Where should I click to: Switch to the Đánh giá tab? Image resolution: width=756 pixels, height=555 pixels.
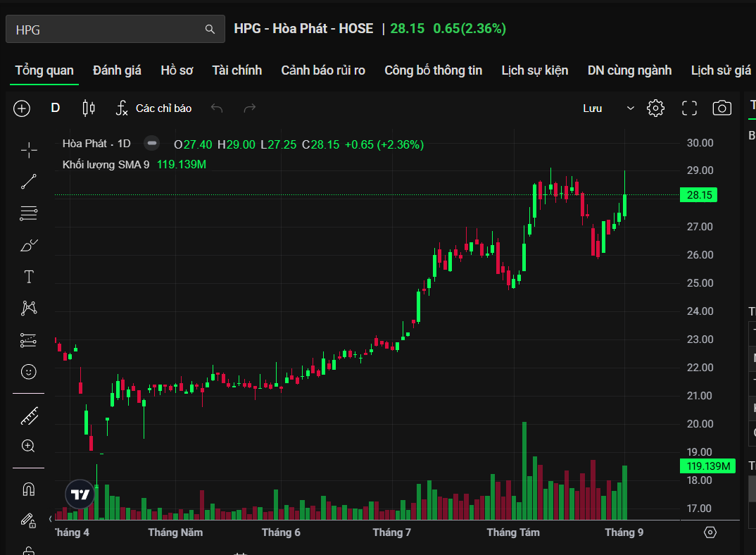point(117,70)
